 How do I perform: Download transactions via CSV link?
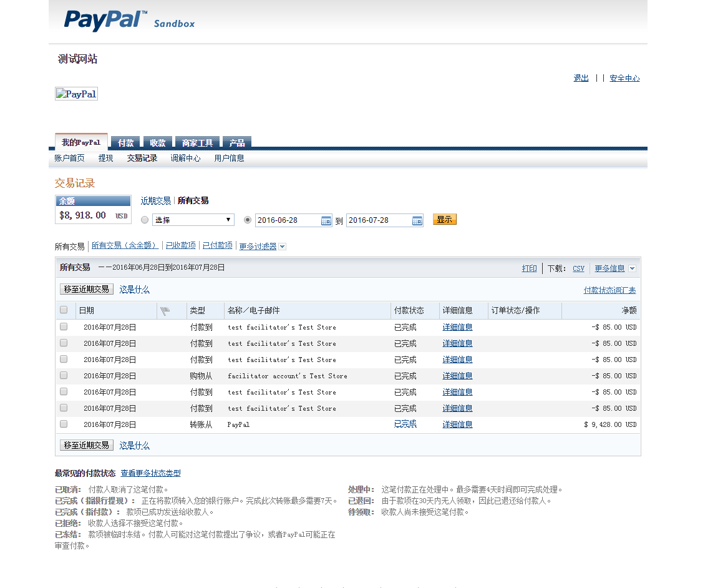coord(578,268)
